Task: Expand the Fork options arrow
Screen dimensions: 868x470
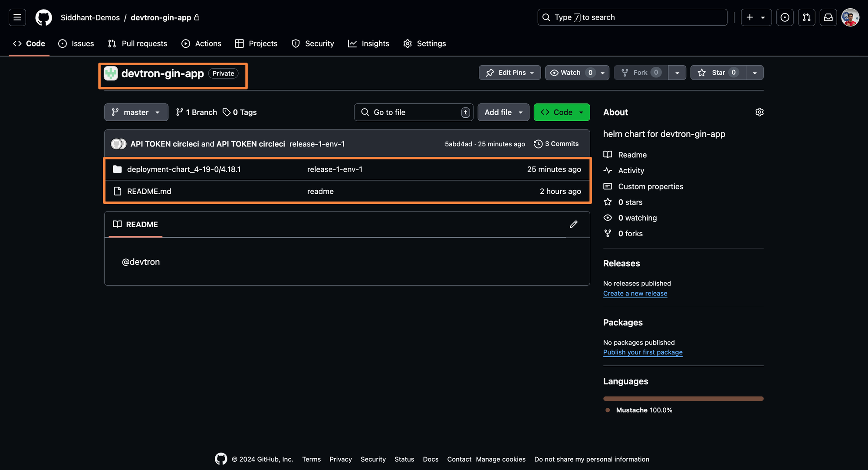Action: (677, 73)
